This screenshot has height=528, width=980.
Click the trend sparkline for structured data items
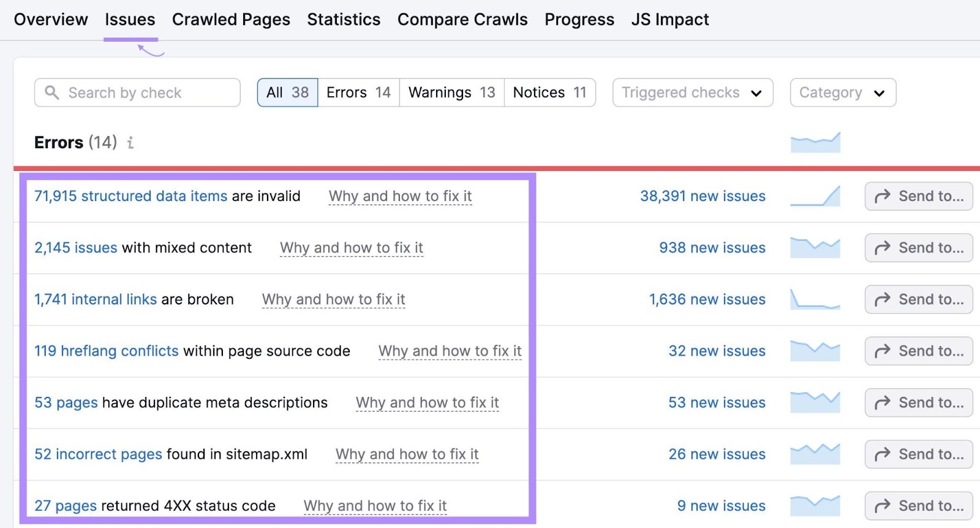[x=815, y=196]
